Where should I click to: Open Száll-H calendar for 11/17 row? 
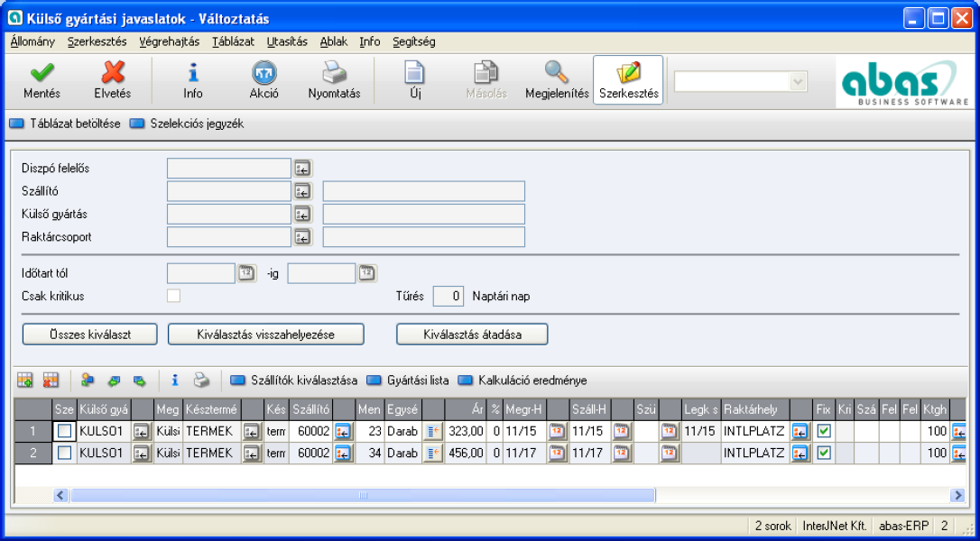click(622, 454)
